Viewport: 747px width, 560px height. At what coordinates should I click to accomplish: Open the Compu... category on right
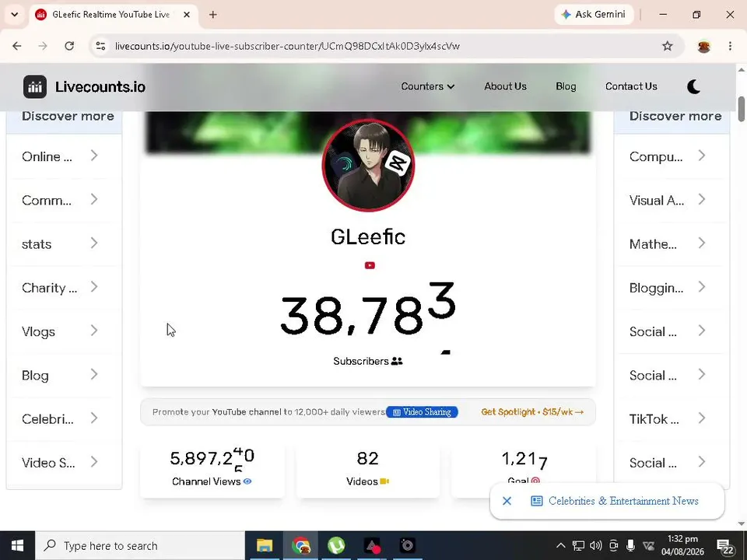tap(671, 156)
